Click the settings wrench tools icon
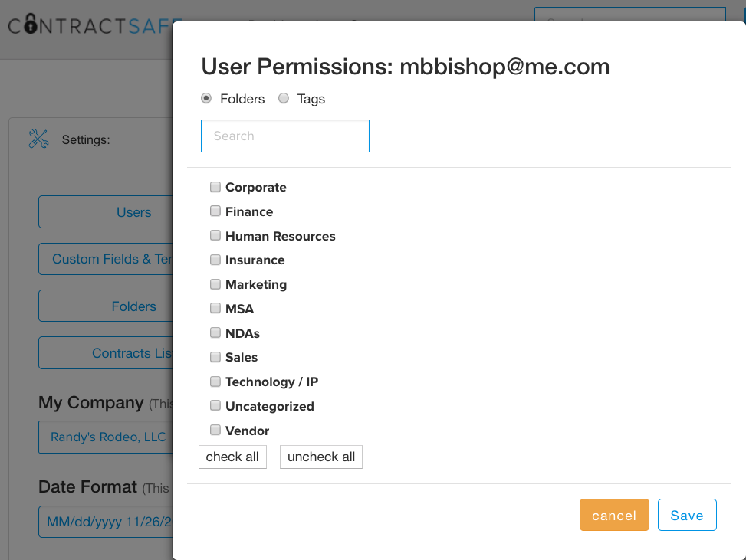 click(x=38, y=139)
